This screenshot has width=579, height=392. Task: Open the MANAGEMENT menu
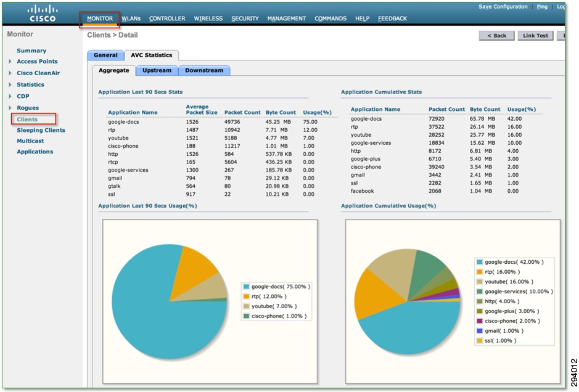287,18
